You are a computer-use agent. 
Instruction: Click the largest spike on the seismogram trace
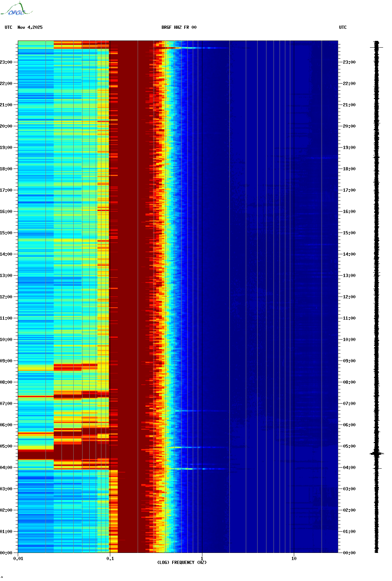tap(376, 453)
